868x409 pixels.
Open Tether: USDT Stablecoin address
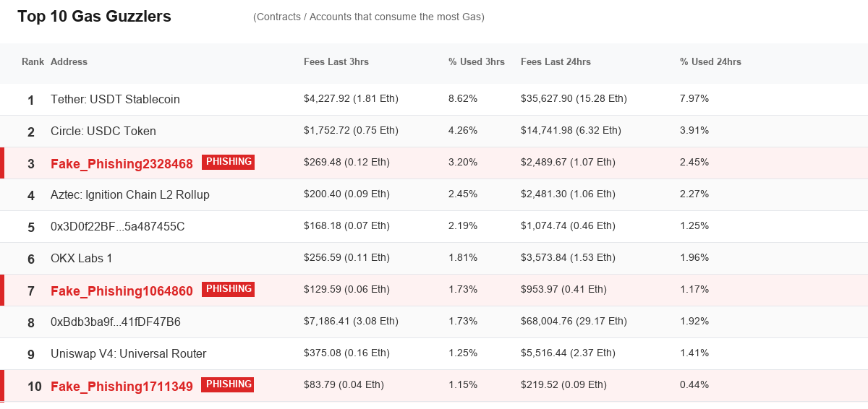click(x=115, y=99)
